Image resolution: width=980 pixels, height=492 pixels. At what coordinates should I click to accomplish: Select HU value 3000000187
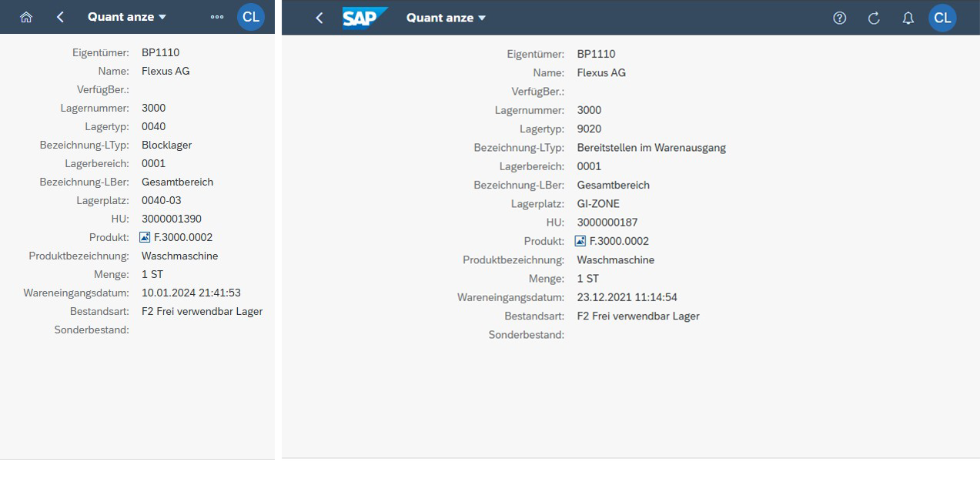click(x=607, y=223)
